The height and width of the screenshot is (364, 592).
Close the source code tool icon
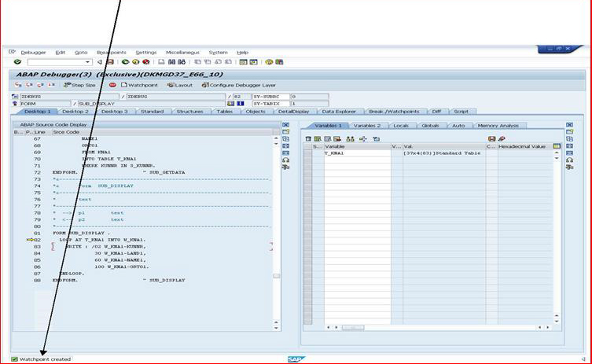[x=286, y=124]
